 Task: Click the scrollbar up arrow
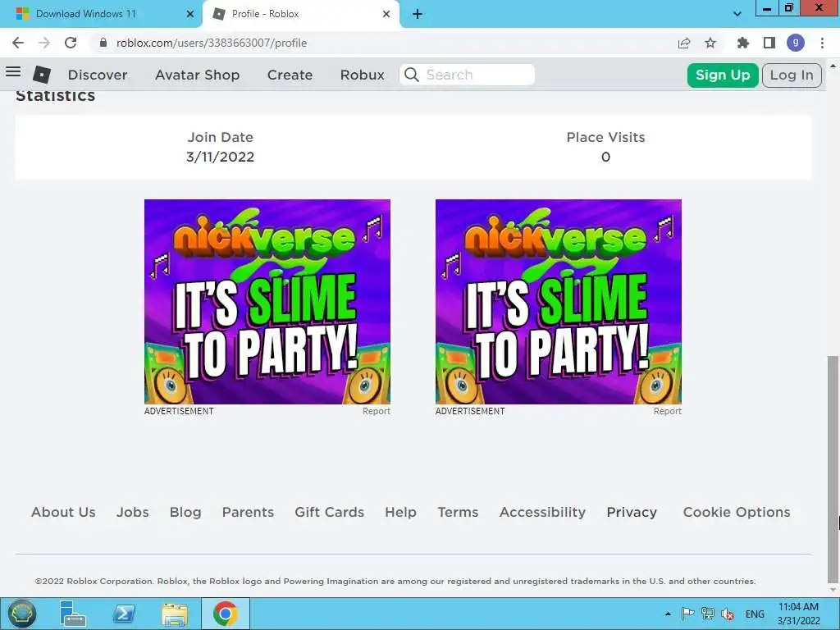click(833, 66)
